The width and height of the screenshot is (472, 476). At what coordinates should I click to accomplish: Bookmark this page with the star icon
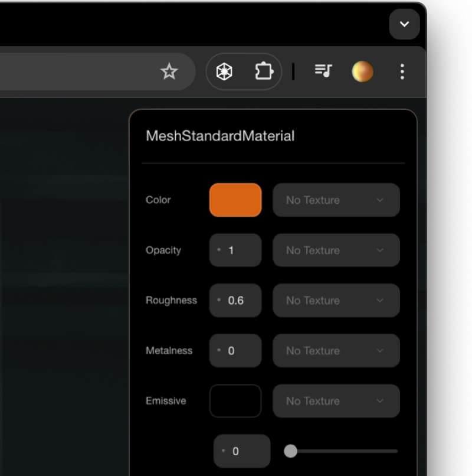(x=169, y=71)
